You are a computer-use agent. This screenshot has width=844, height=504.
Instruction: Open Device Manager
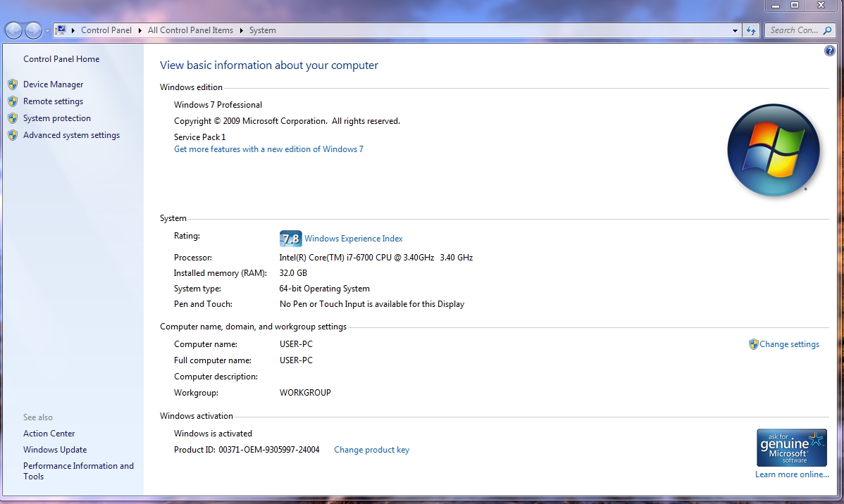(54, 84)
